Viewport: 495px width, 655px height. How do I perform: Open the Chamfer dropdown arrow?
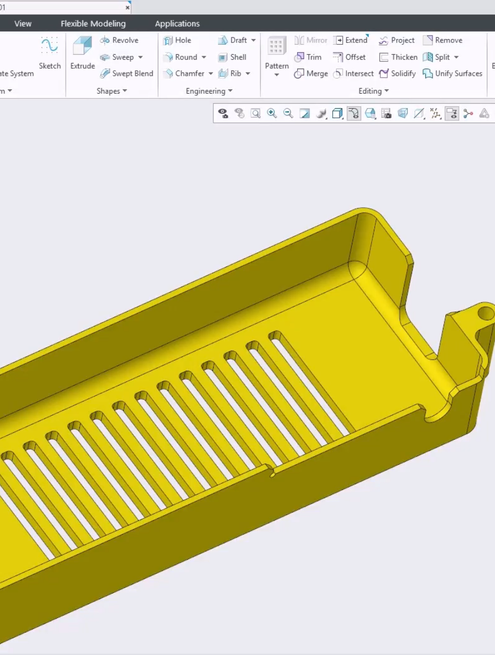click(211, 74)
